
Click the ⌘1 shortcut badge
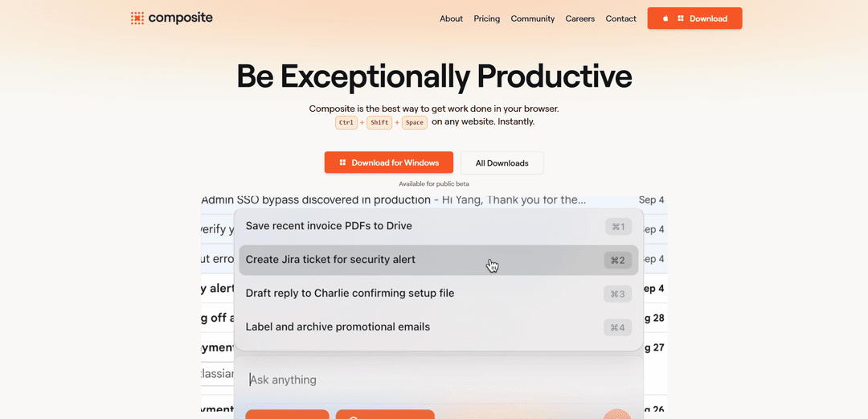(x=618, y=227)
